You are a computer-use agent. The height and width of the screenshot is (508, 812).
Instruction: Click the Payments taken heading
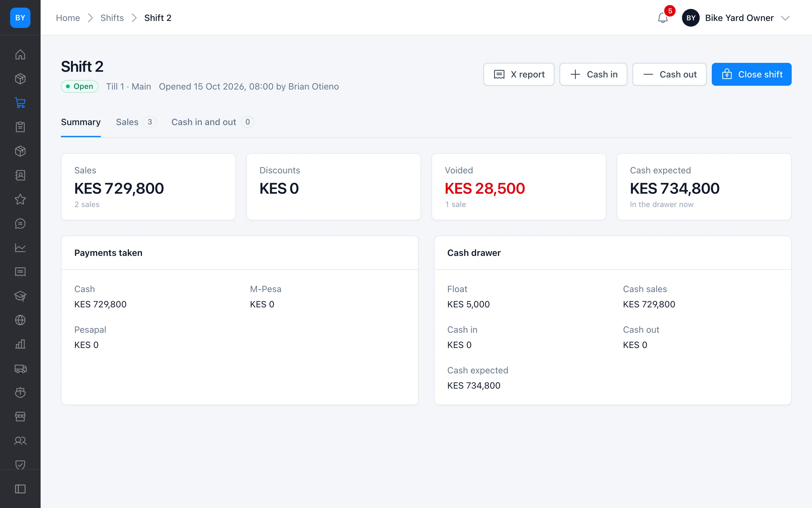click(x=108, y=253)
